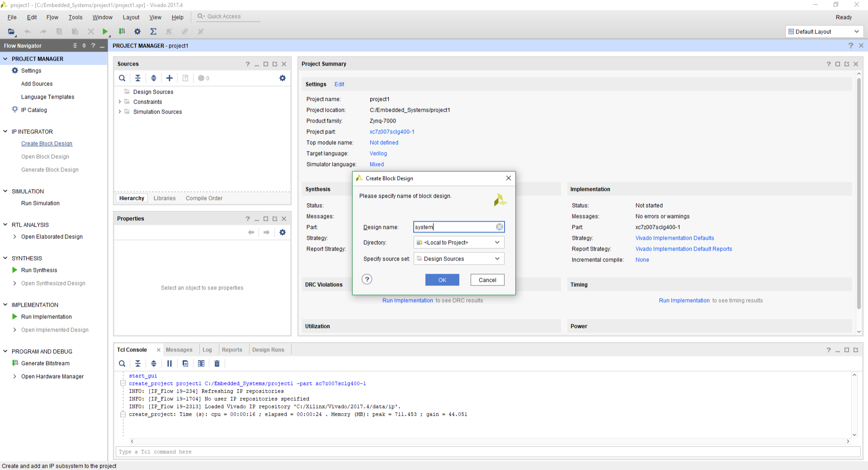Search in the Tcl Console
The width and height of the screenshot is (868, 470).
(122, 364)
